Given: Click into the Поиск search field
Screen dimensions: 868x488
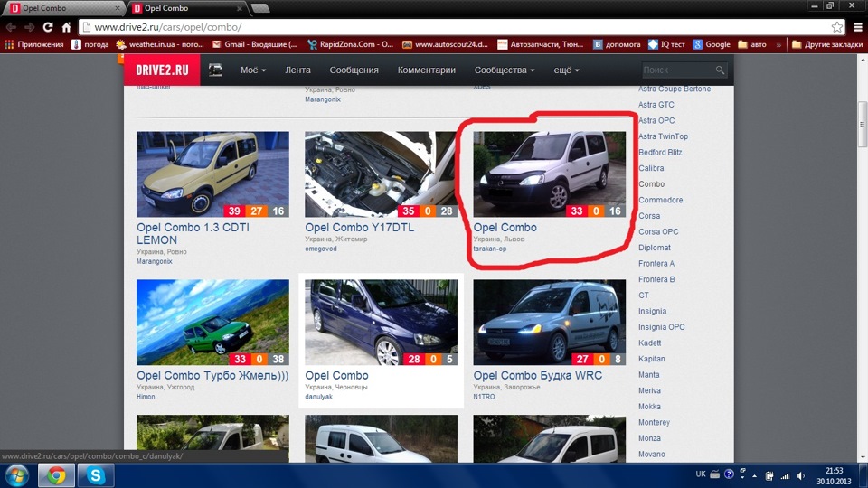Looking at the screenshot, I should click(677, 70).
